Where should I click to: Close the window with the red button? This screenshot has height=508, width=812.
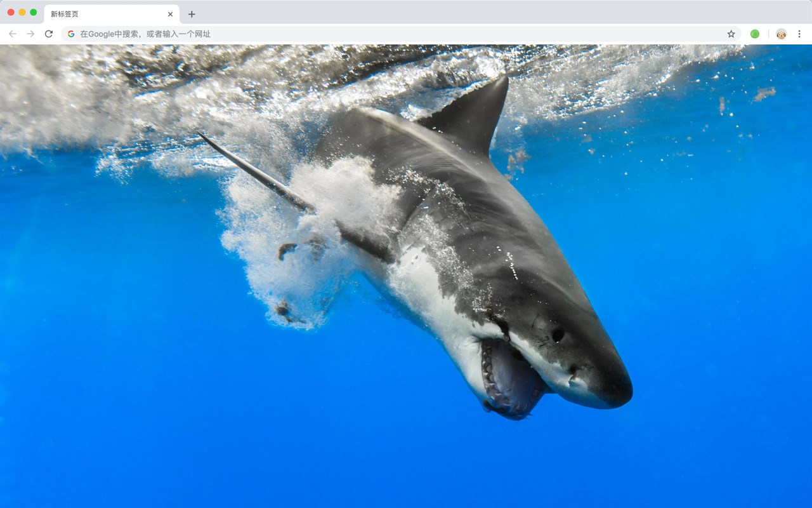[x=11, y=12]
